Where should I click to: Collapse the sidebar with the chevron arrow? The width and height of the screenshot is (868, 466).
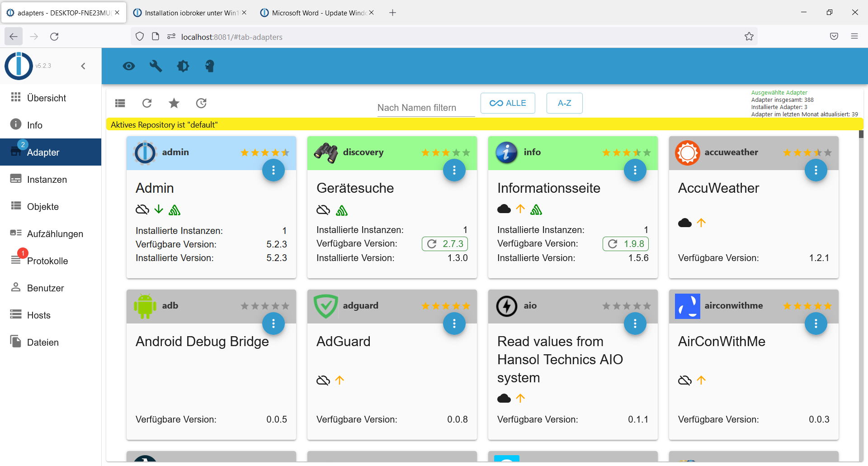tap(83, 66)
